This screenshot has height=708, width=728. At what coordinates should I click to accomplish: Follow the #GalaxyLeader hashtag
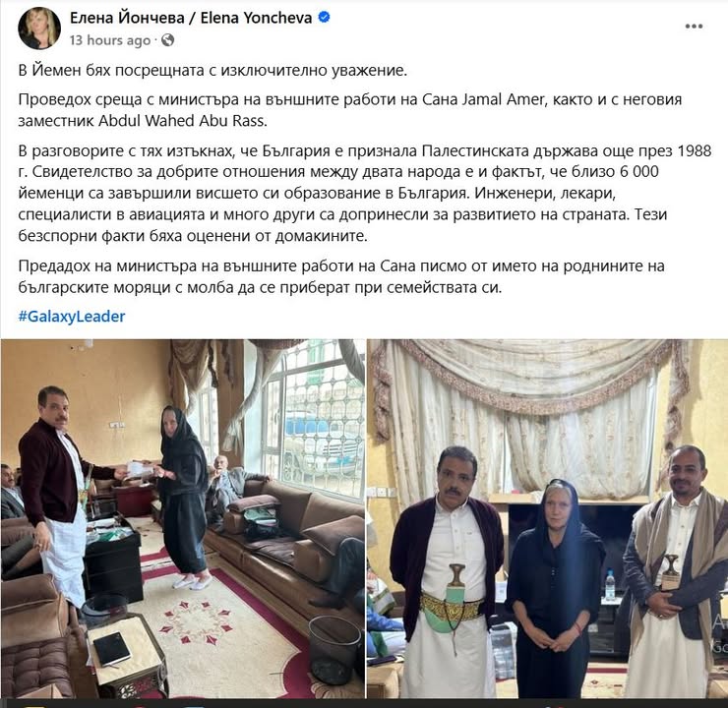point(72,317)
